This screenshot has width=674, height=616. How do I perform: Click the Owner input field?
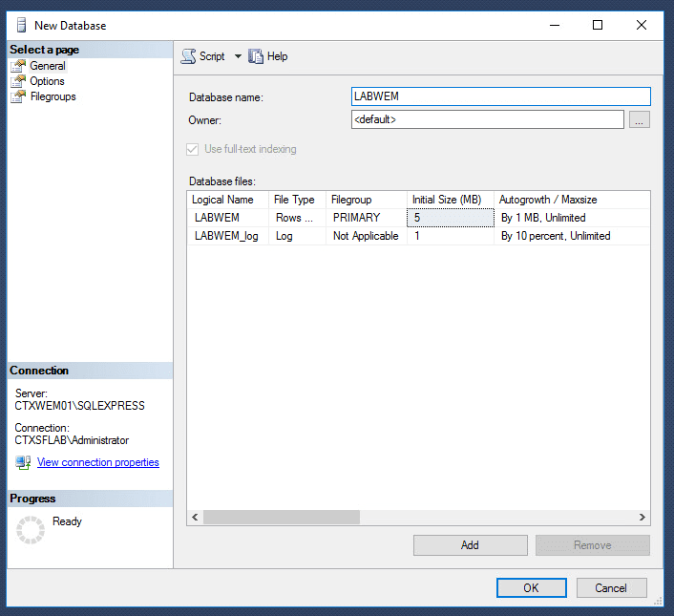click(488, 119)
